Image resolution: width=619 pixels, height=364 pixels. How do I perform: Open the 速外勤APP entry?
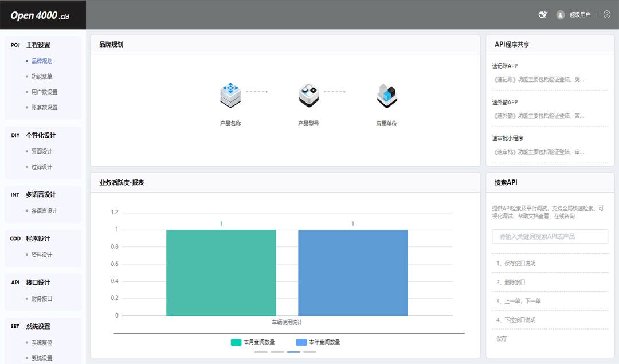click(x=504, y=102)
